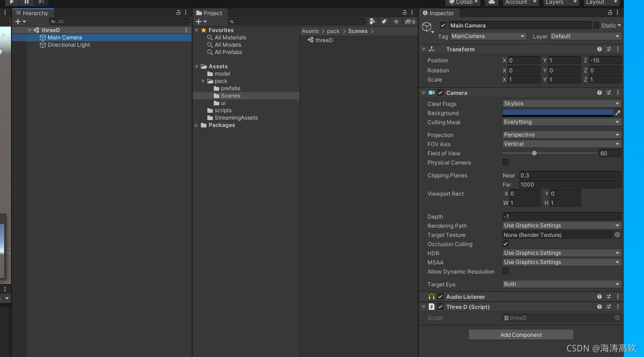Open Transform component help
Viewport: 644px width, 357px height.
click(600, 49)
